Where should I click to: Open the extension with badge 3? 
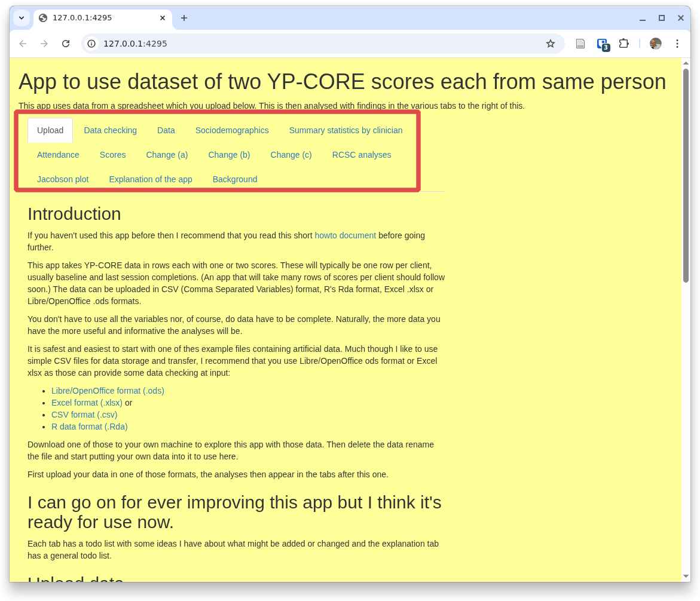(602, 44)
